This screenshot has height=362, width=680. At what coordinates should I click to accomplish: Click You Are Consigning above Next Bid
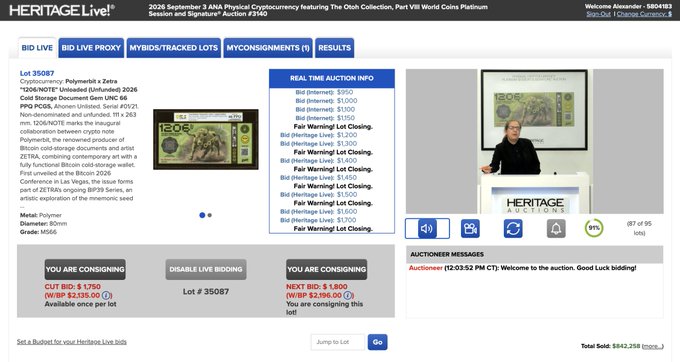(327, 269)
